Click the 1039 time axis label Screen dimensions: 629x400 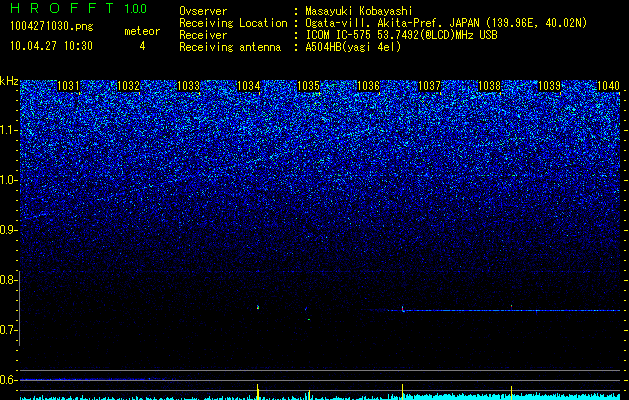coord(549,86)
